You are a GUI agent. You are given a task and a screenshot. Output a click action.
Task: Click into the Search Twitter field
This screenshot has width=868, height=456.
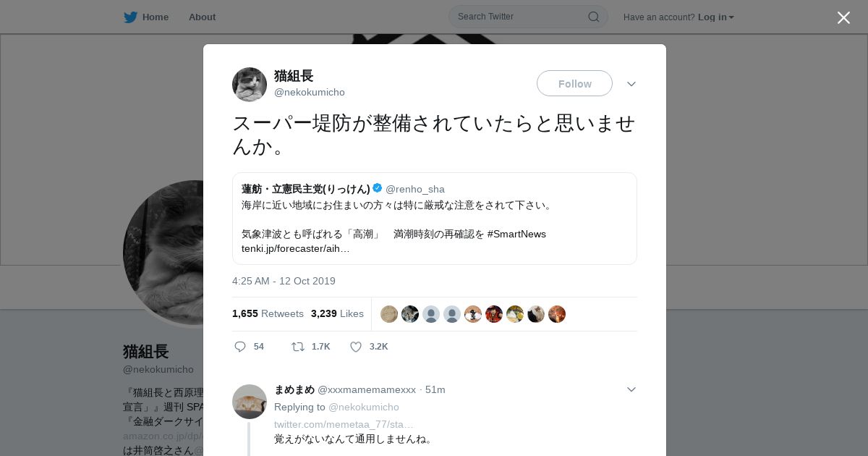point(521,17)
